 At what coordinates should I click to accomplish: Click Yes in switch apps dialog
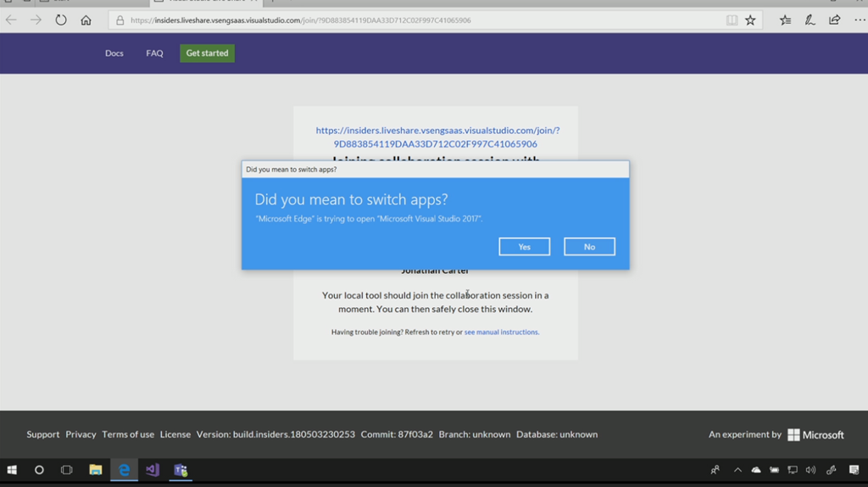(x=524, y=247)
